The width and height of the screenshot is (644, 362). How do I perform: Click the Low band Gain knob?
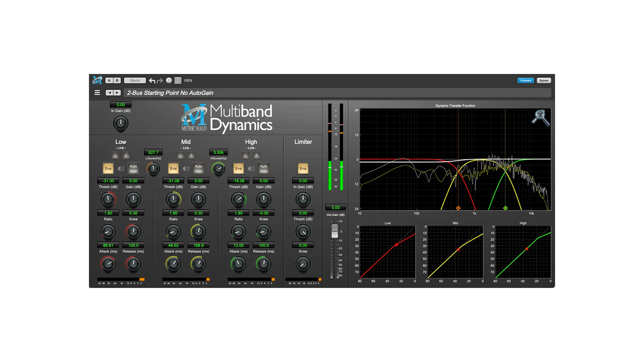pyautogui.click(x=133, y=200)
